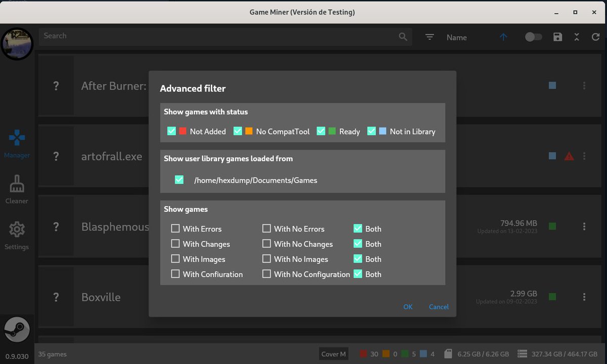Check the With Changes checkbox
Image resolution: width=607 pixels, height=364 pixels.
[x=175, y=244]
